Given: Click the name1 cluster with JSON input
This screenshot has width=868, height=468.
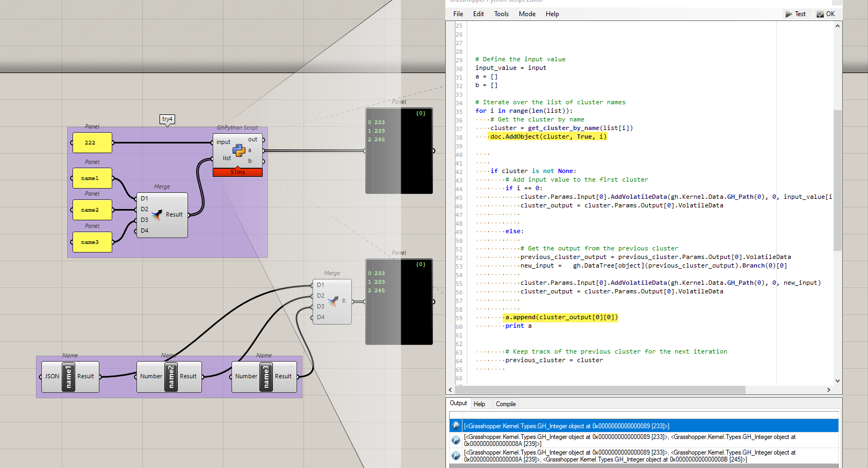Looking at the screenshot, I should 68,377.
